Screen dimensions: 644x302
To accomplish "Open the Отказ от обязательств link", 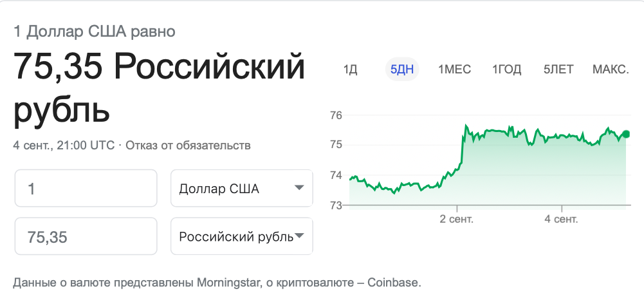I will [x=188, y=145].
